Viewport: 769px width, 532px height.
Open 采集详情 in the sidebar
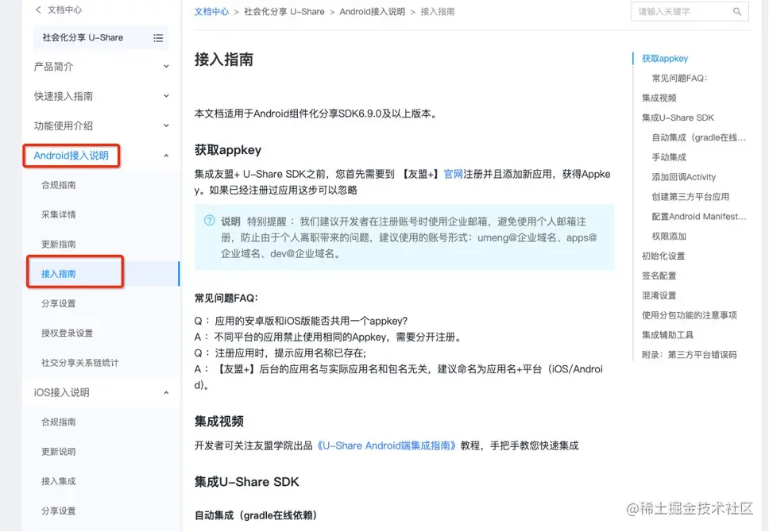coord(58,214)
